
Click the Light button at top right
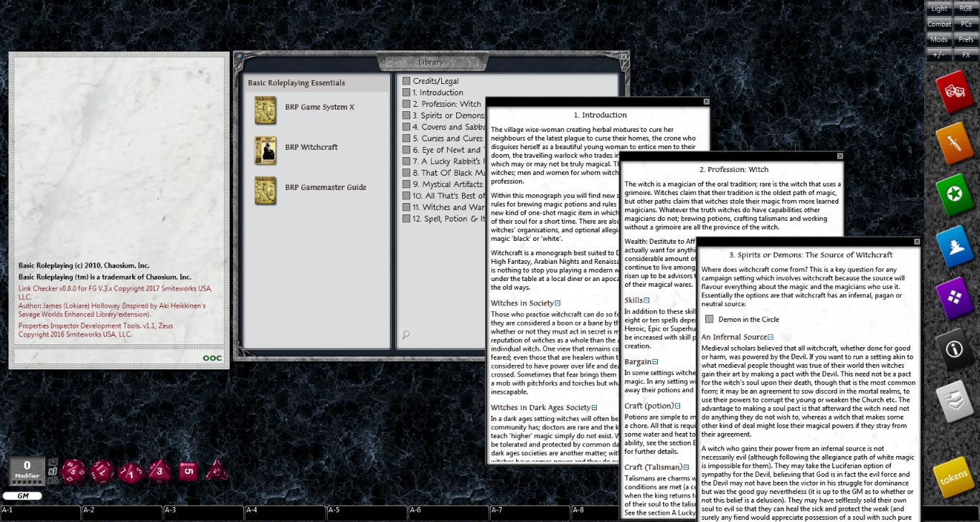(x=938, y=8)
